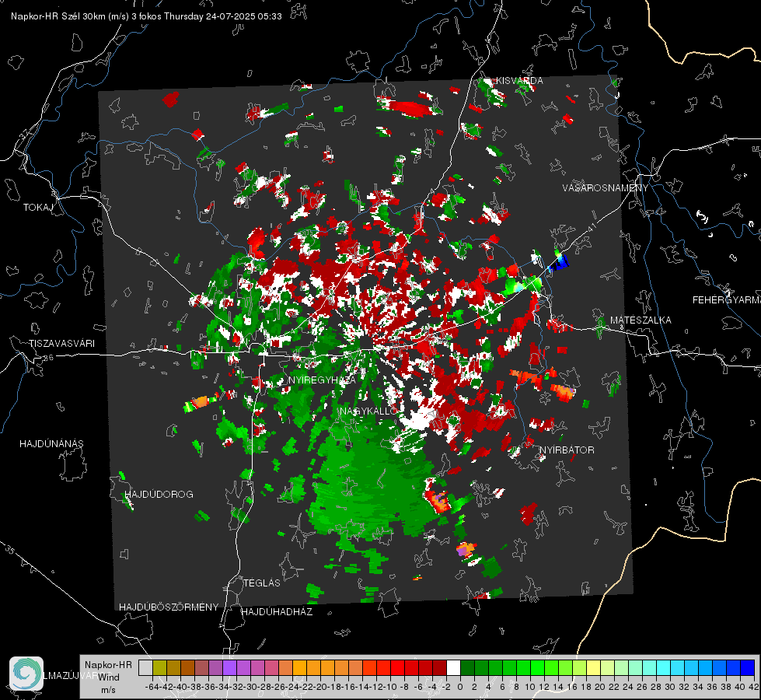This screenshot has width=761, height=700.
Task: Click the -64 value on legend scale
Action: pyautogui.click(x=152, y=687)
